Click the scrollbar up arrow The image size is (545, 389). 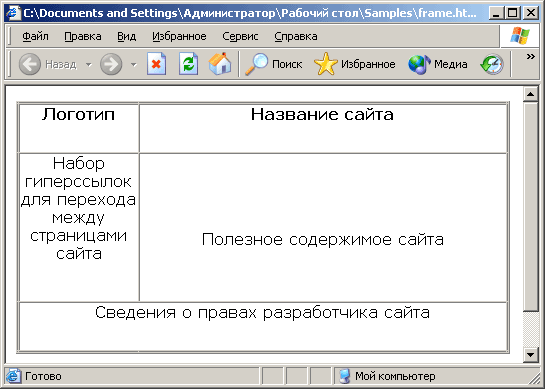click(x=530, y=94)
